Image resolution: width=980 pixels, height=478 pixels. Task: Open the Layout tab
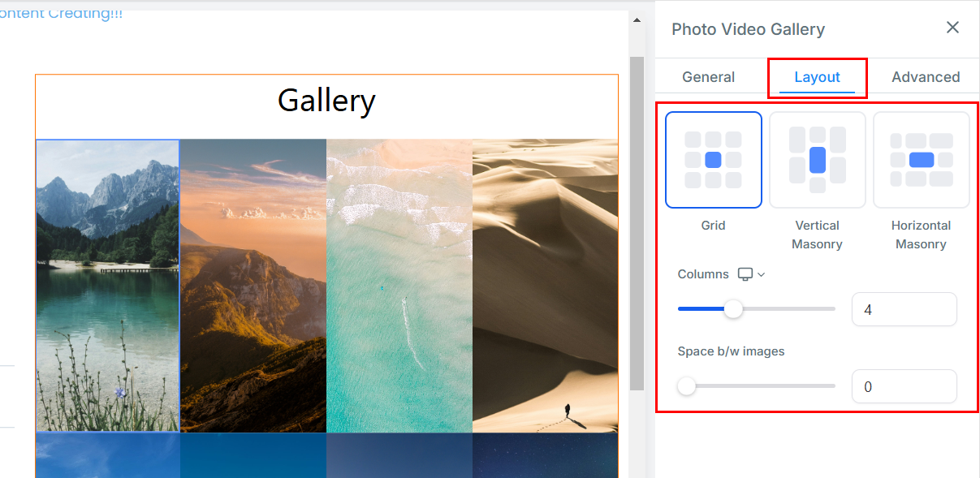click(x=817, y=77)
